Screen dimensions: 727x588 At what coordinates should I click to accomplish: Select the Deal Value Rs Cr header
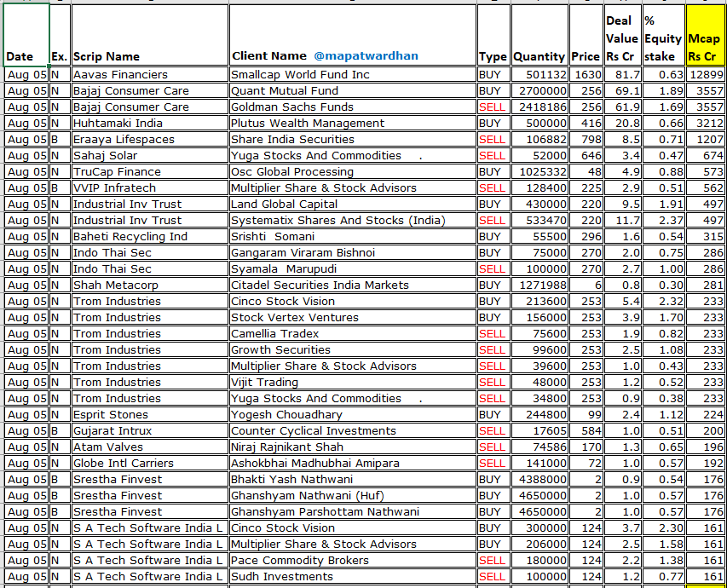coord(623,35)
